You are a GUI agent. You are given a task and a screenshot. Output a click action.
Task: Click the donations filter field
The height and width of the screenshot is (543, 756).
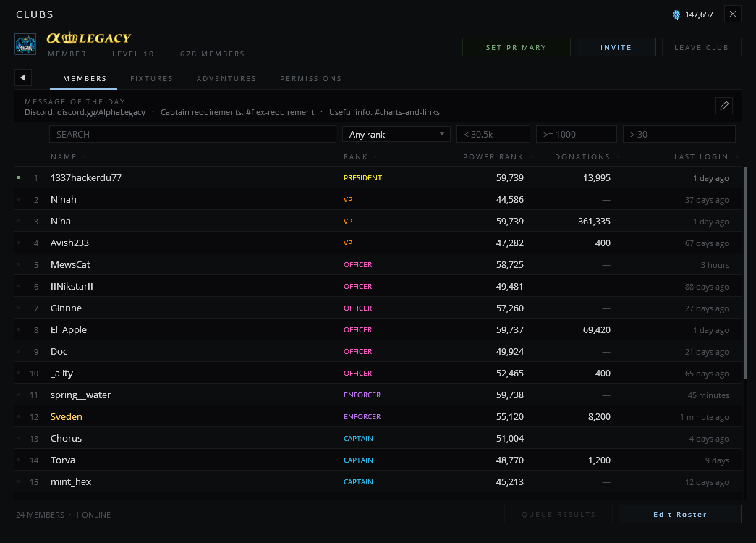pyautogui.click(x=576, y=134)
